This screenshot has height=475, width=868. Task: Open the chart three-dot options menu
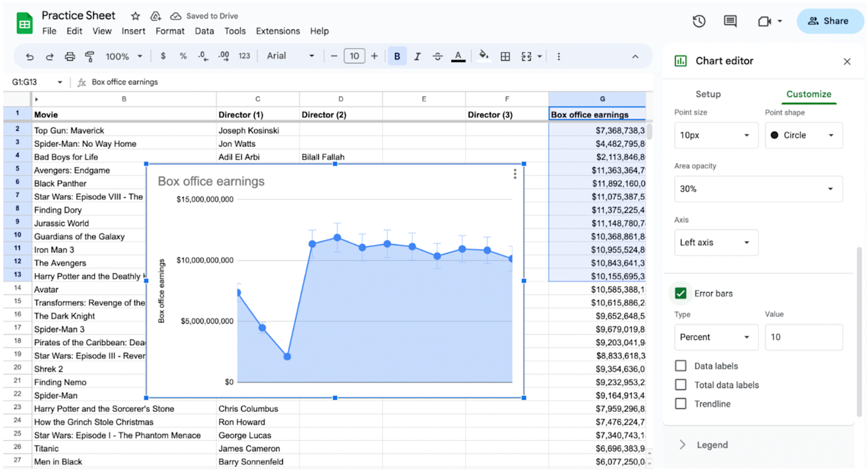pyautogui.click(x=515, y=174)
